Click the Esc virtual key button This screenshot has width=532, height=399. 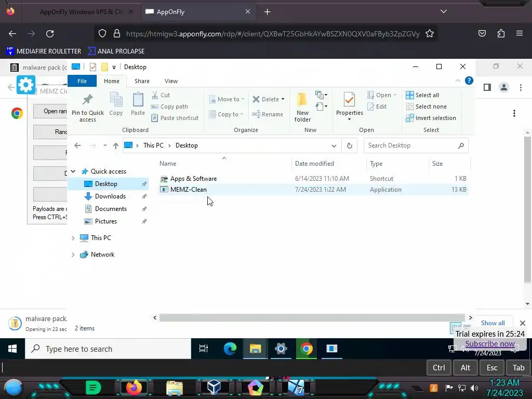pos(492,368)
